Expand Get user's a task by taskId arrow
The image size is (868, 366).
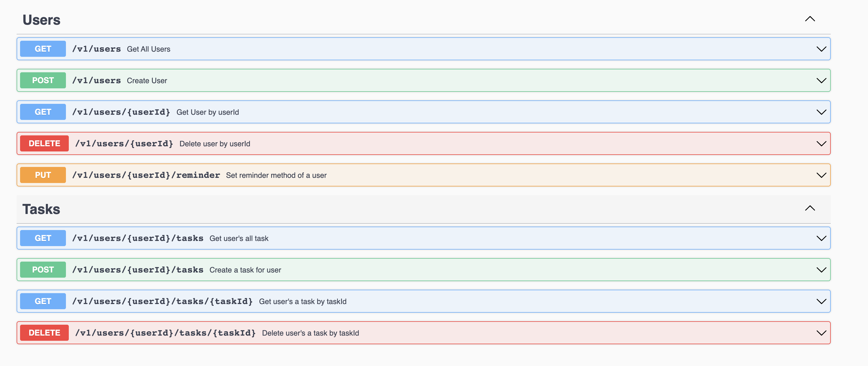(821, 301)
